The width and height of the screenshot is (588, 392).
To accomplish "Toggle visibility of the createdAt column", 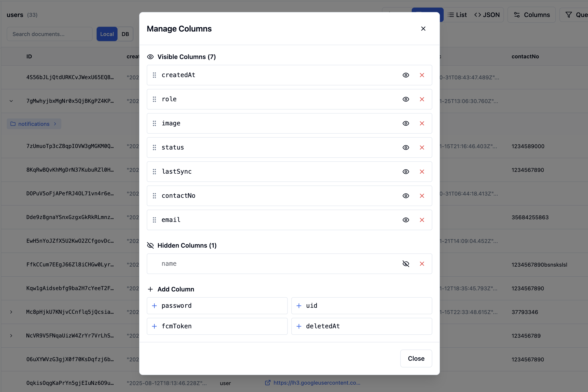I will [x=406, y=75].
